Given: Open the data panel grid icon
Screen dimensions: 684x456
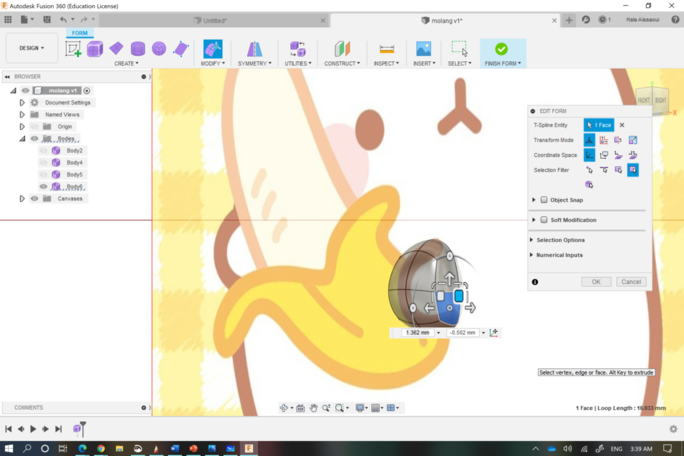Looking at the screenshot, I should point(8,20).
